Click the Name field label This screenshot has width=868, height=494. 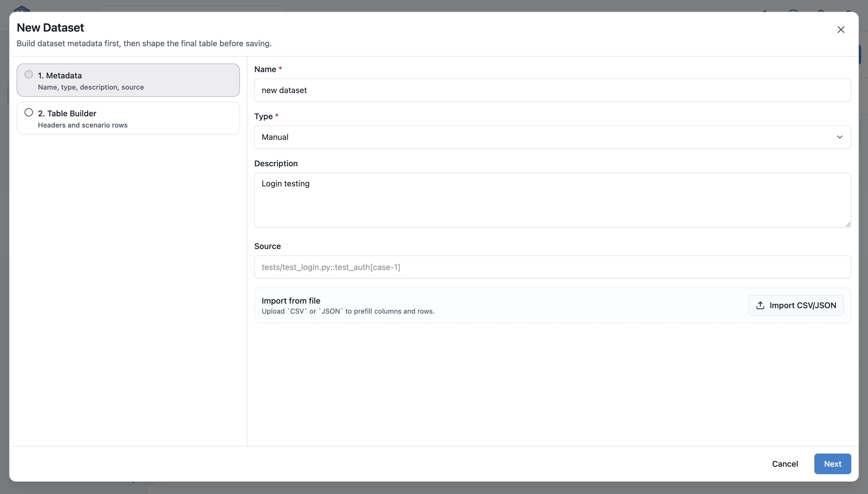(265, 69)
